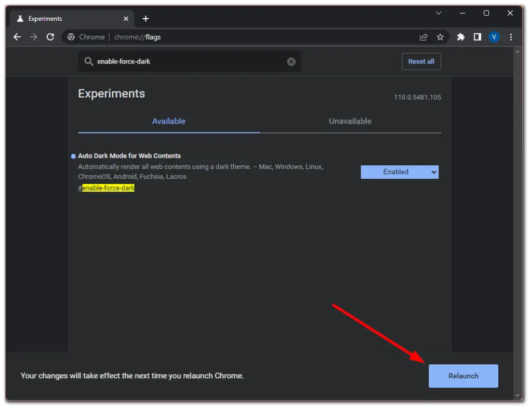Open the share menu in the address bar
The width and height of the screenshot is (532, 410).
(x=423, y=37)
